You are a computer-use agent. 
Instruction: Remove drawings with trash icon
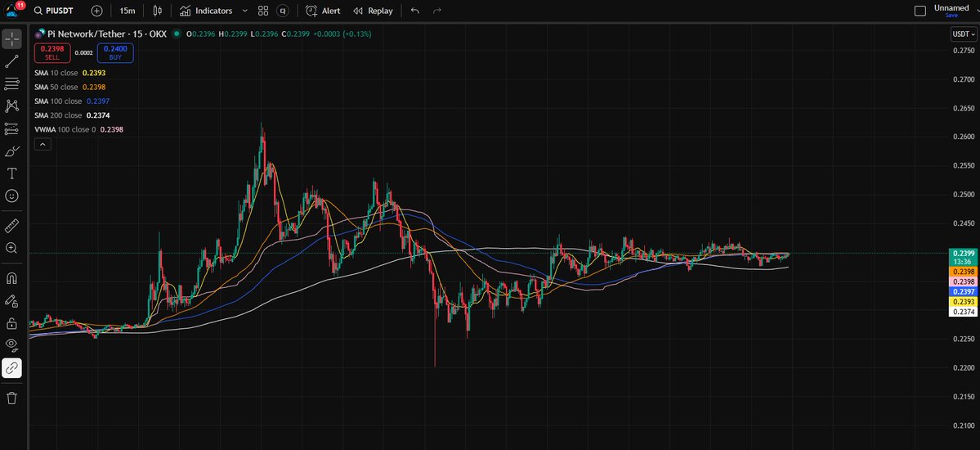12,398
